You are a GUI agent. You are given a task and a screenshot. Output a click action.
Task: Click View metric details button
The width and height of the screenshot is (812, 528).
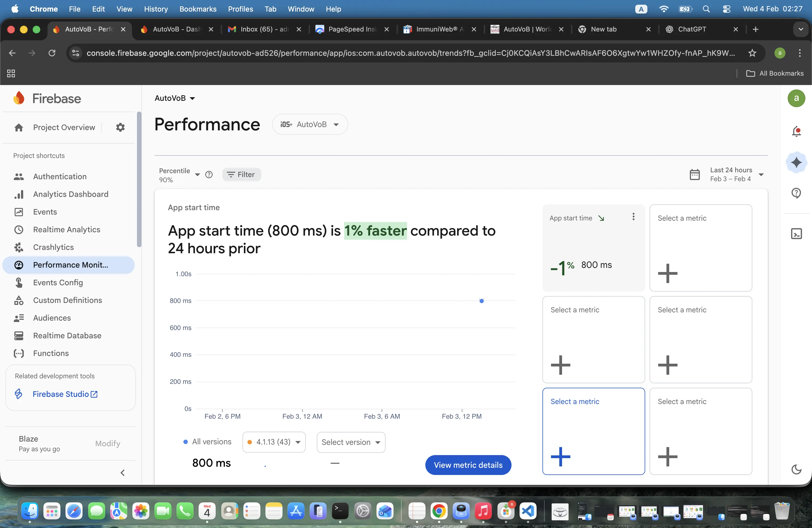pyautogui.click(x=468, y=465)
